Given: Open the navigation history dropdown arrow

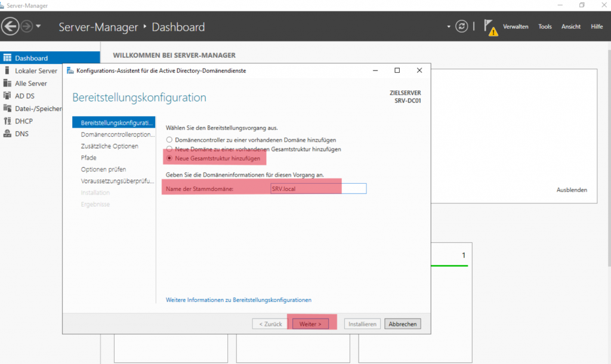Looking at the screenshot, I should coord(39,27).
